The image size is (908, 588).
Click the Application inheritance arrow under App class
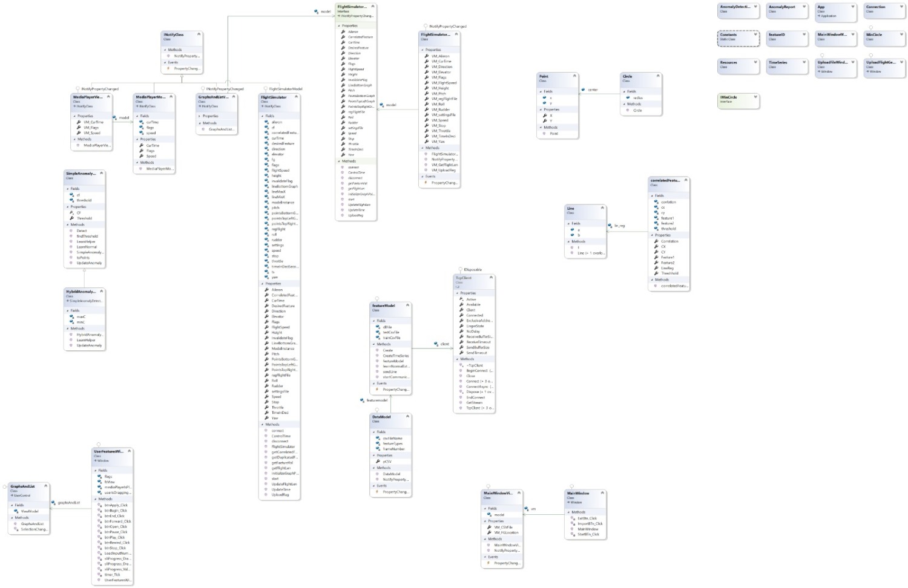(819, 15)
